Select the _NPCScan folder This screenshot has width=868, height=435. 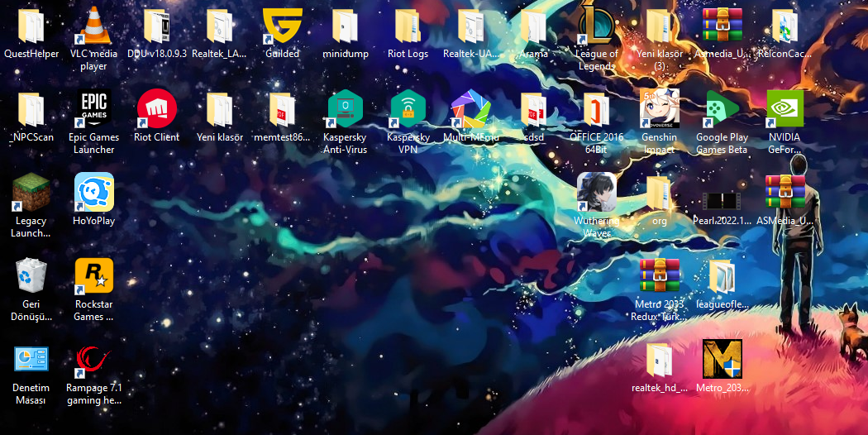coord(31,110)
